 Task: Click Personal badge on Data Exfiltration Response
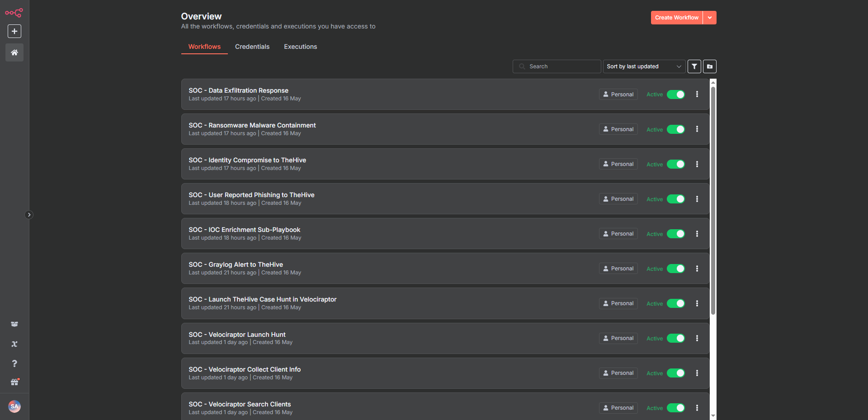(x=618, y=94)
